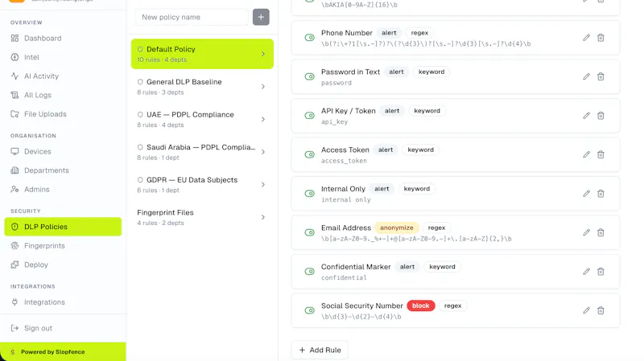Toggle Social Security Number rule eye icon
Image resolution: width=644 pixels, height=361 pixels.
coord(309,310)
